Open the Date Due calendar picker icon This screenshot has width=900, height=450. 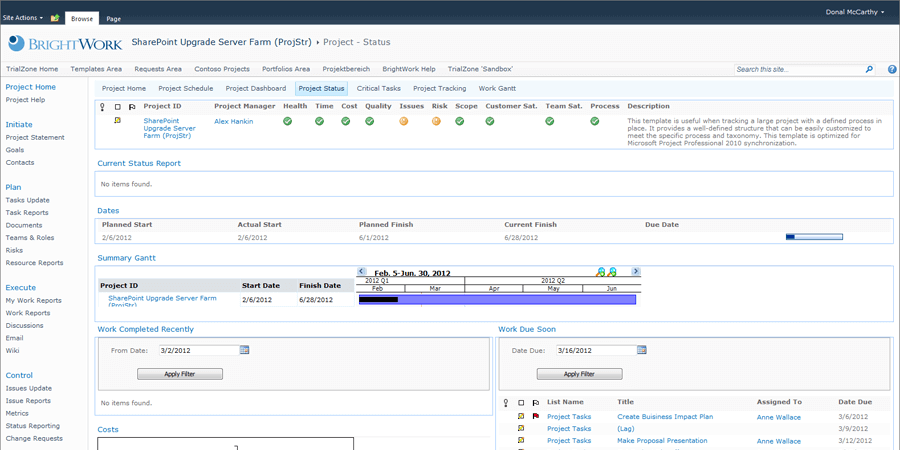pyautogui.click(x=642, y=350)
